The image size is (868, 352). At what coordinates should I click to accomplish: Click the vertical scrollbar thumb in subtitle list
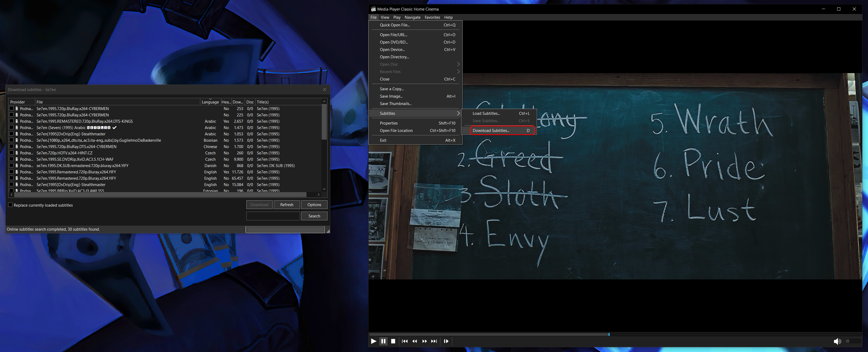[x=324, y=121]
